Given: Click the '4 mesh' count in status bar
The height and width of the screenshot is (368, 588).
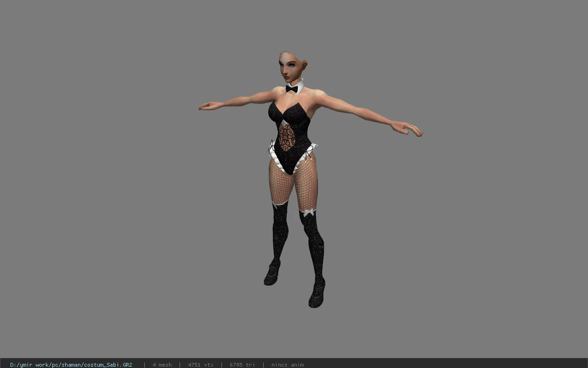Looking at the screenshot, I should point(162,365).
